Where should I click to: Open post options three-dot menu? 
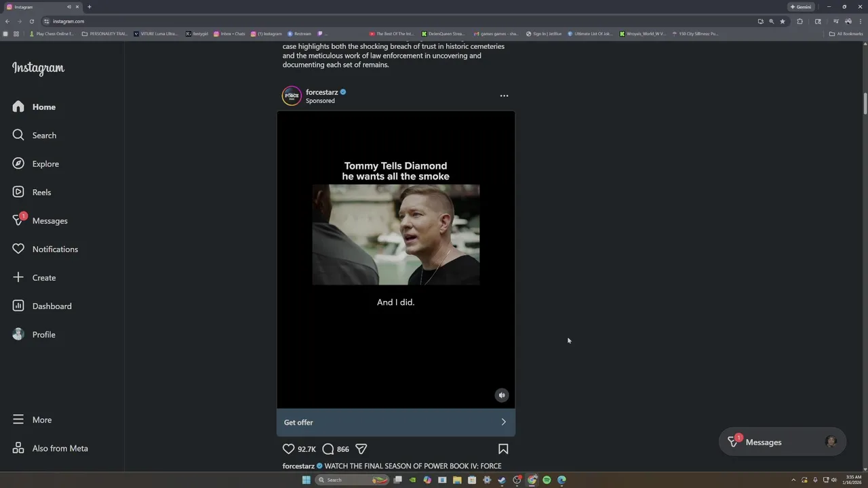pos(504,96)
